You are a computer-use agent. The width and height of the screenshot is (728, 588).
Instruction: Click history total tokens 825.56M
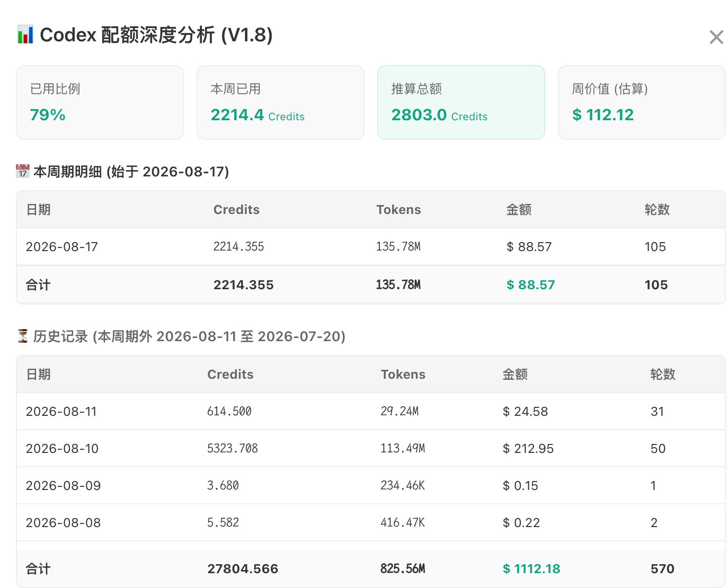point(403,569)
